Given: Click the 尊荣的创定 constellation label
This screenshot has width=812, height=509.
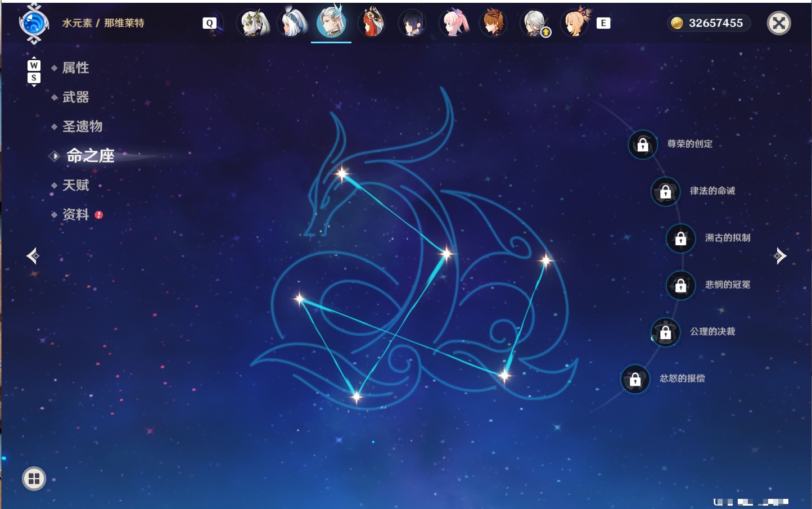Looking at the screenshot, I should [x=690, y=144].
